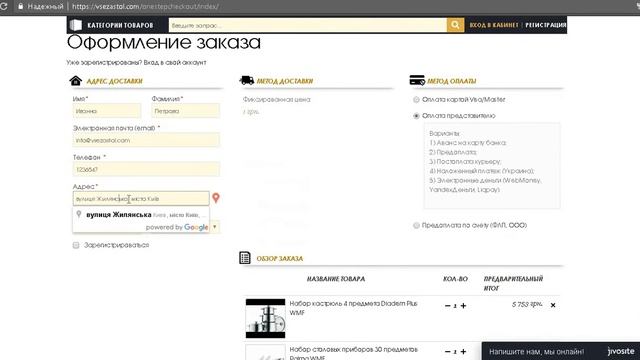Click the email input field
Viewport: 640px width, 360px height.
146,140
